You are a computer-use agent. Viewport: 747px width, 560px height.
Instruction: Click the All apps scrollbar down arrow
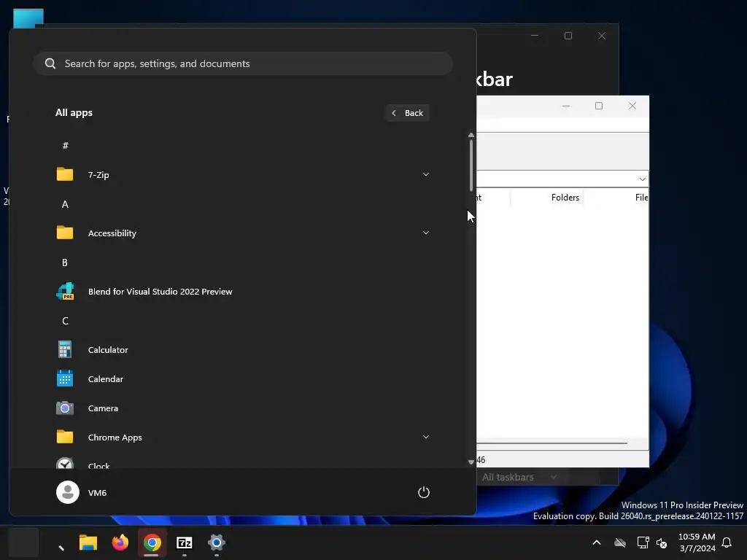click(x=471, y=462)
